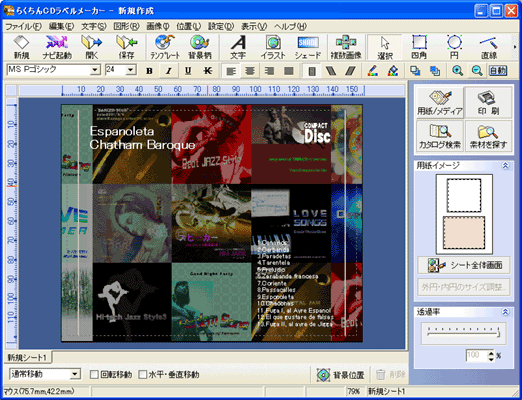This screenshot has height=400, width=522.
Task: Open the MS Pゴシック font dropdown
Action: [x=95, y=70]
